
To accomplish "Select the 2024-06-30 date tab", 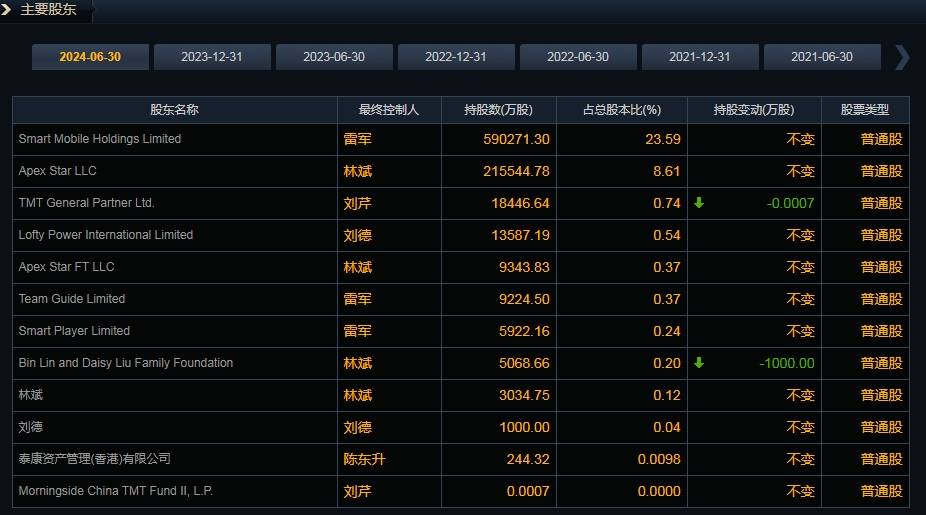I will coord(90,57).
